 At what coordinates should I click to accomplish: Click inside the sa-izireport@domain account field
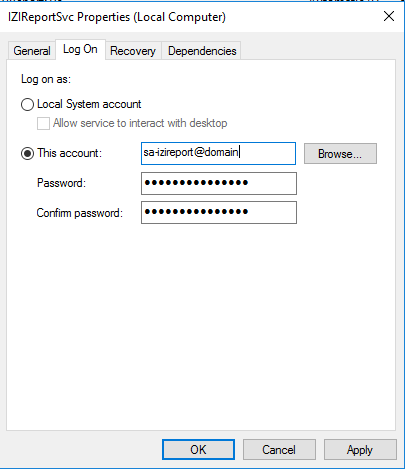(218, 153)
